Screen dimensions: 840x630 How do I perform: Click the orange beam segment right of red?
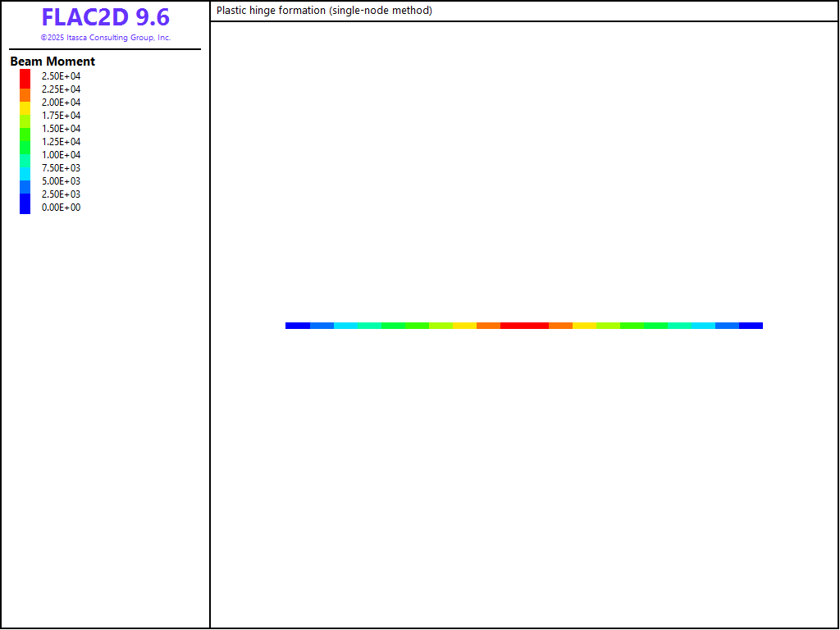tap(560, 326)
